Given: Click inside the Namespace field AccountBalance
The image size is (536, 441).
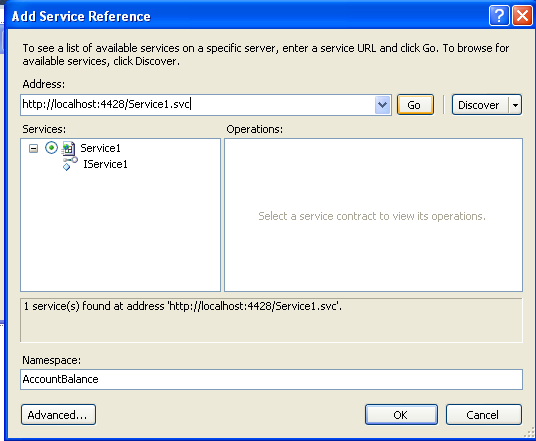Looking at the screenshot, I should pos(271,379).
